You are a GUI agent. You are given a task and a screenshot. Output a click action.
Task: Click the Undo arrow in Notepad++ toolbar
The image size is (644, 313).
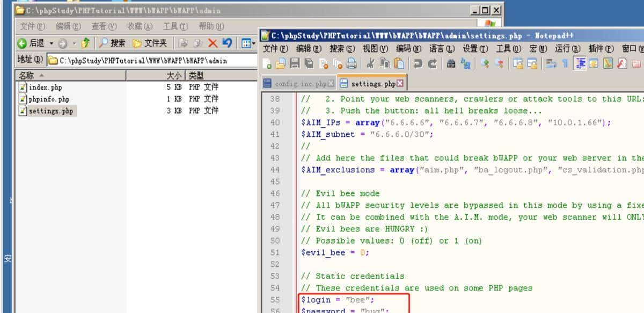418,64
